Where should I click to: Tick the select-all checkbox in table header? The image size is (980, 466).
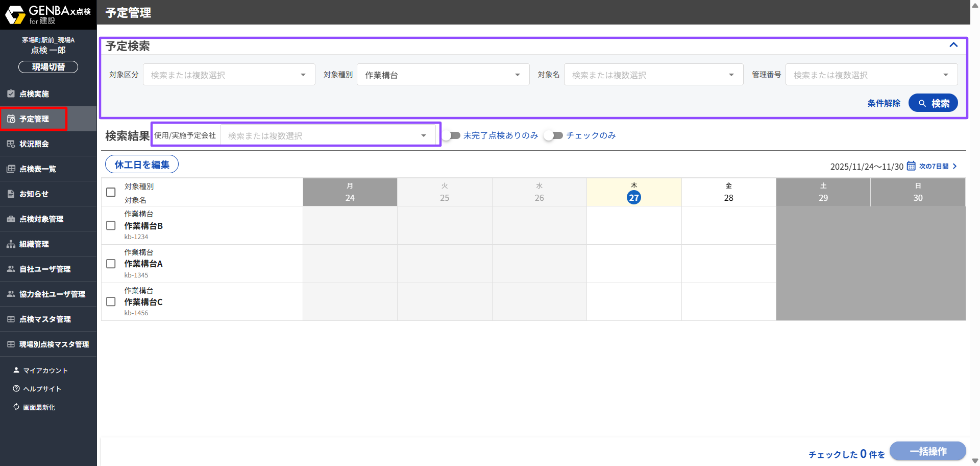coord(111,192)
